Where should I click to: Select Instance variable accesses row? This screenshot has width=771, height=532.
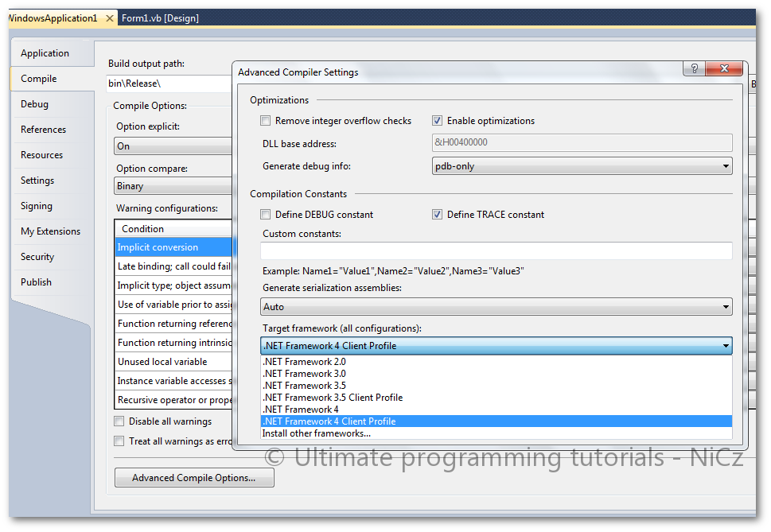click(173, 381)
